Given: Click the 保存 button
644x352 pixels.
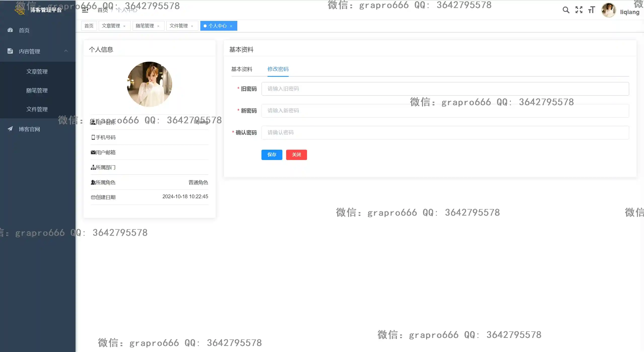Looking at the screenshot, I should [x=272, y=155].
